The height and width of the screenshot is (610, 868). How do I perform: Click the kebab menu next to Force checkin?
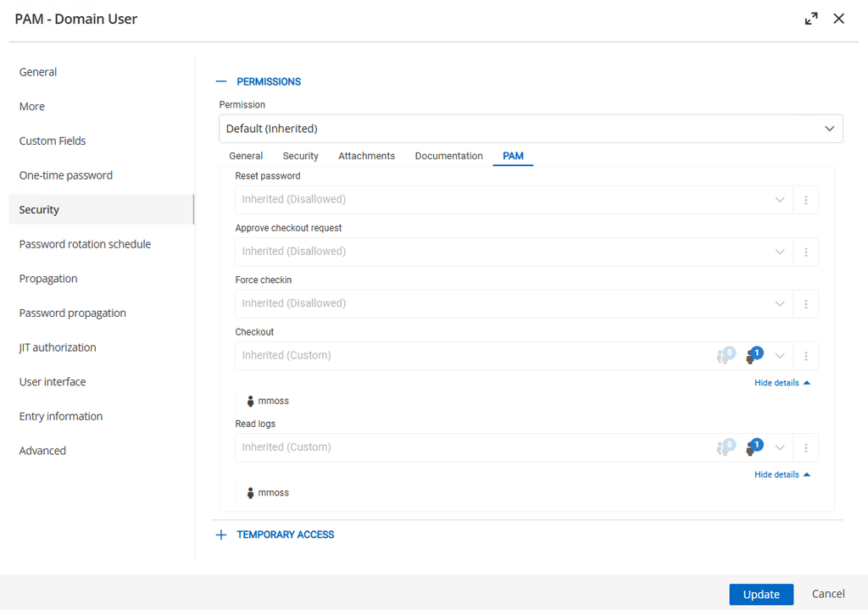point(805,303)
